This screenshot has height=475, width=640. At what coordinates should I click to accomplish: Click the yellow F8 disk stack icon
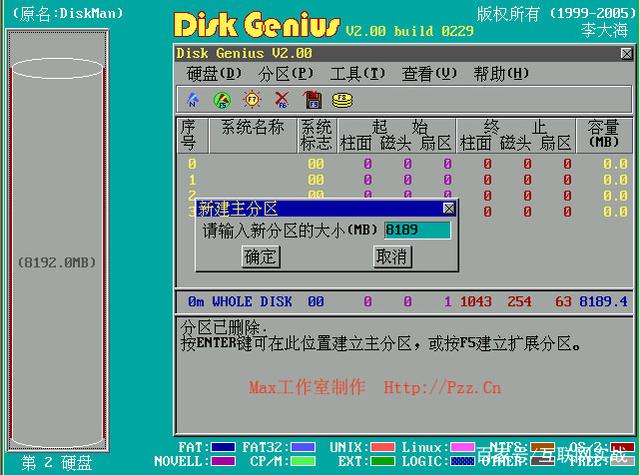[342, 100]
